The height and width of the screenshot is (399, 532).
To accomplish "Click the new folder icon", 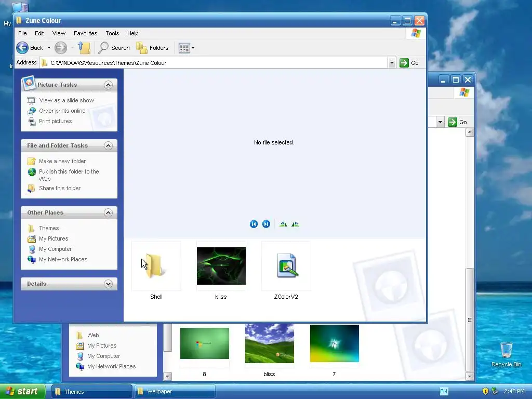I will pyautogui.click(x=32, y=161).
